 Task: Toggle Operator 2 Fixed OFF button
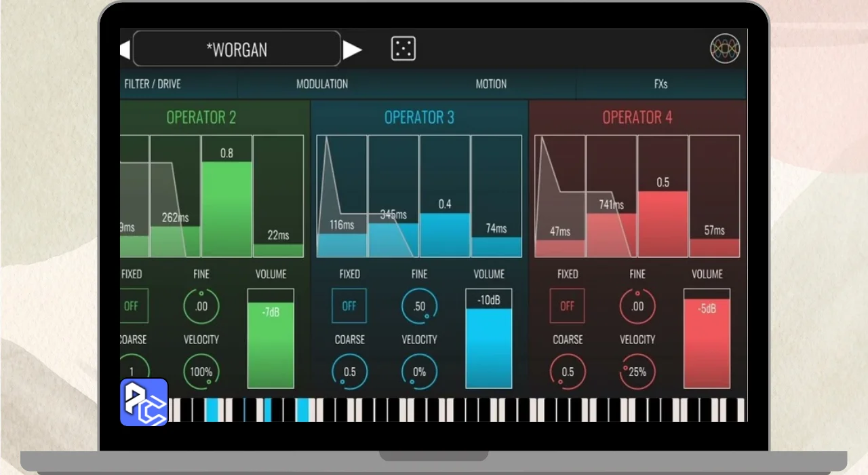pos(132,306)
